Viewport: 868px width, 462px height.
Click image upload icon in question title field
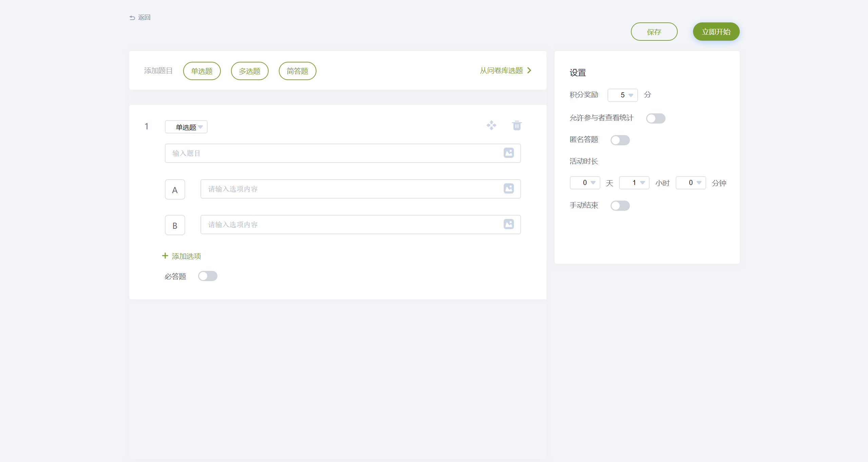tap(508, 153)
